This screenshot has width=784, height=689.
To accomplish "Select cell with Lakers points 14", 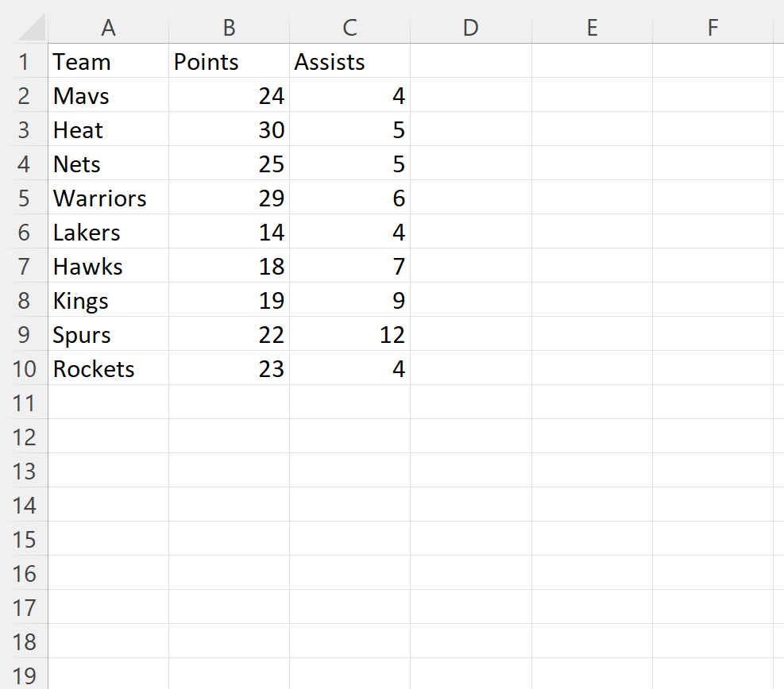I will (229, 233).
